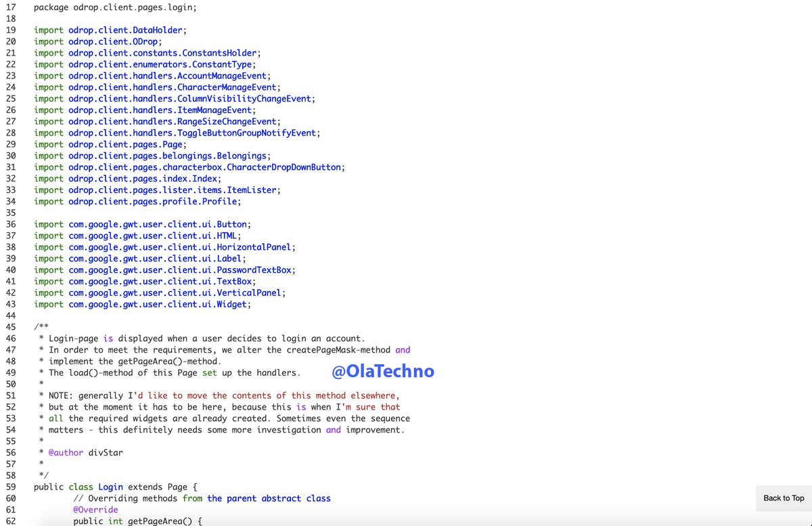Select the comment mentioning createPageMask-method
Screen dimensions: 812x526
(225, 351)
